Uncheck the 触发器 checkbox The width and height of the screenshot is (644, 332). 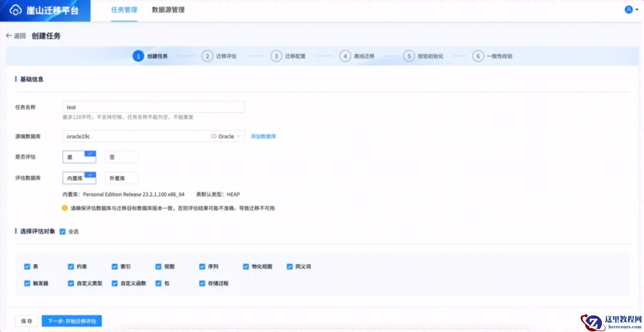point(27,283)
